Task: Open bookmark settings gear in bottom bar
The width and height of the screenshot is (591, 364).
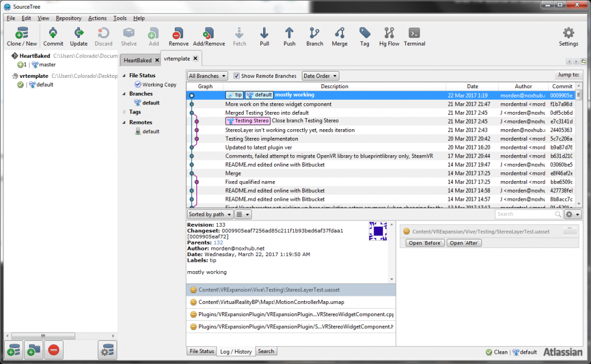Action: [107, 350]
